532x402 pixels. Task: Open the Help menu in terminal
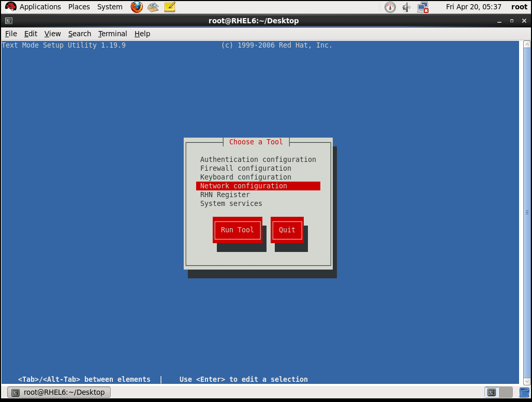coord(142,34)
